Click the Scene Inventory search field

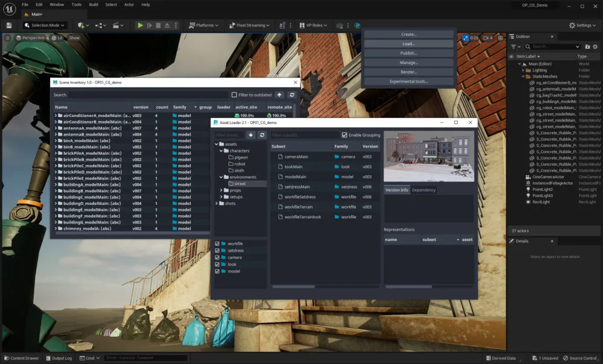point(148,95)
